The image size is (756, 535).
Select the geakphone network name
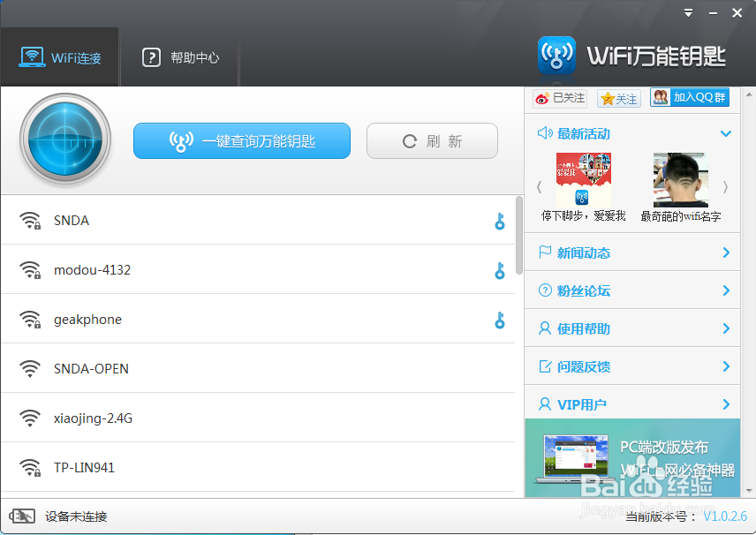tap(87, 320)
